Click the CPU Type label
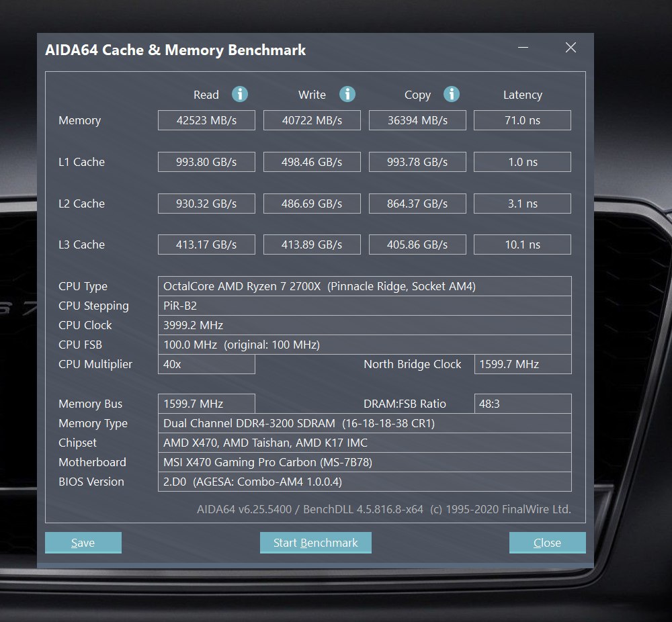 (x=83, y=286)
